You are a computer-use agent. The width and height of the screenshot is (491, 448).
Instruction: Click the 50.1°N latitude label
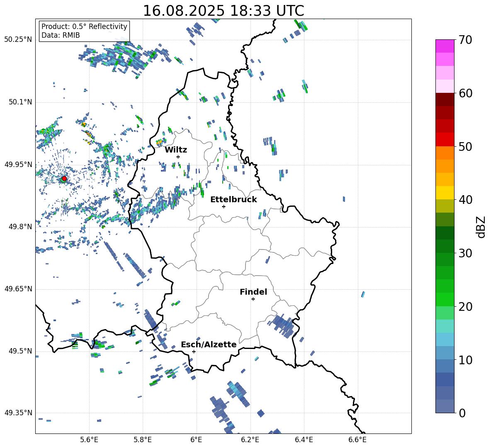click(x=20, y=102)
